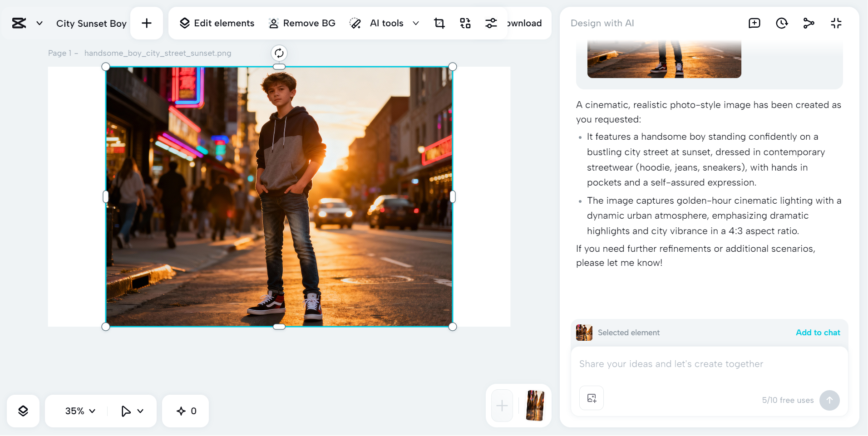This screenshot has width=868, height=436.
Task: Start a new AI chat conversation
Action: 755,23
